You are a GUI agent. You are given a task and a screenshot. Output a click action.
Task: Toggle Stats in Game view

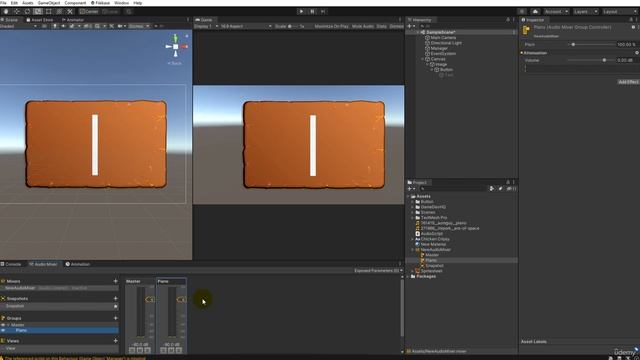[x=382, y=26]
